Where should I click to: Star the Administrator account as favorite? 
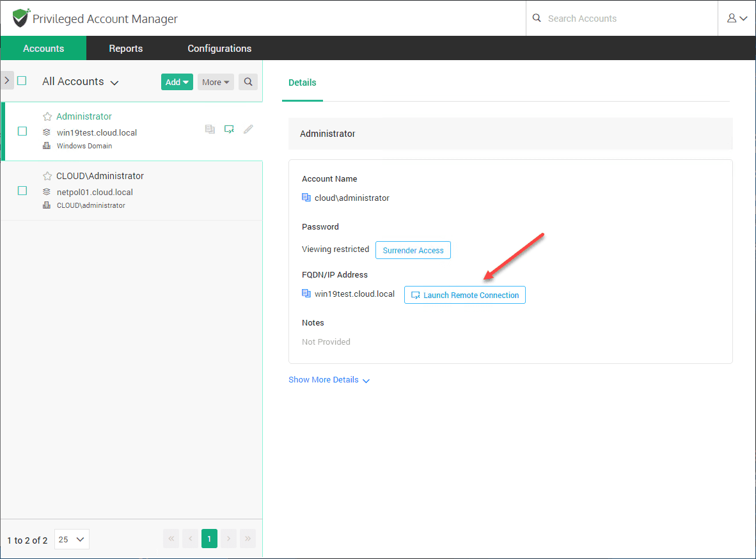pyautogui.click(x=47, y=116)
